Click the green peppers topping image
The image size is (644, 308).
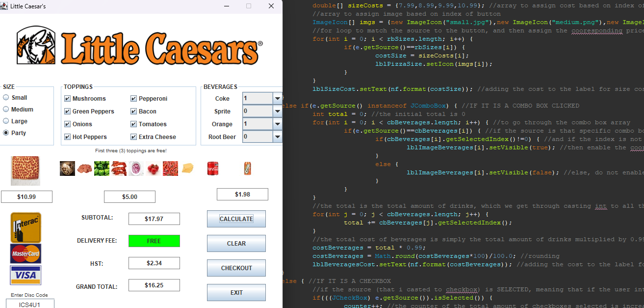102,168
